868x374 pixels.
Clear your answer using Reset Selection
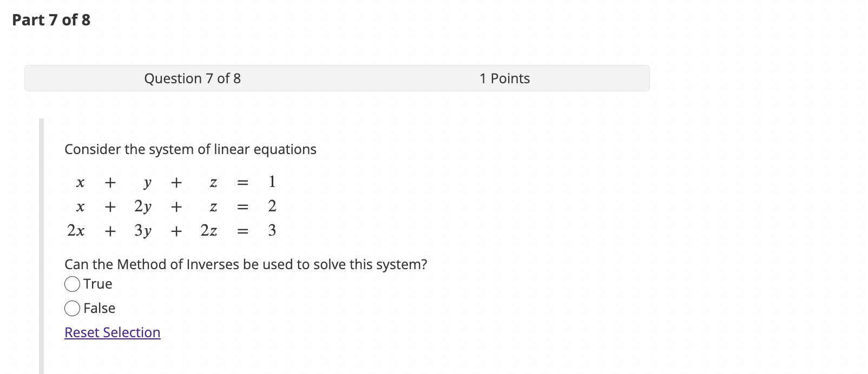click(112, 332)
